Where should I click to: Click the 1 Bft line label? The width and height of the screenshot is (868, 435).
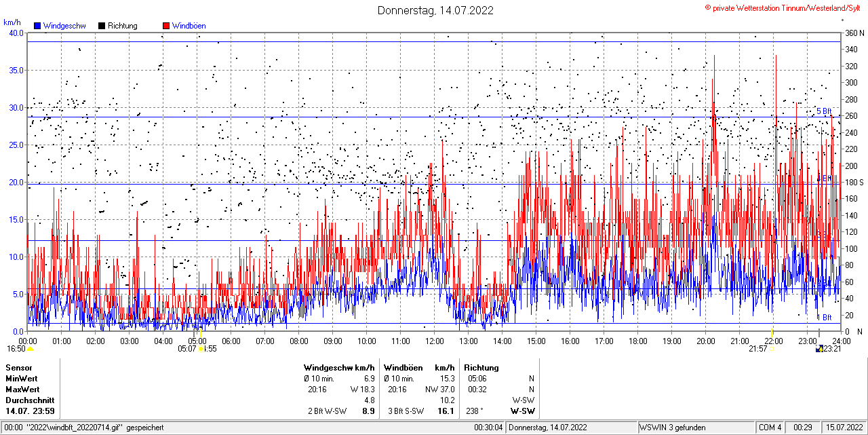[823, 318]
